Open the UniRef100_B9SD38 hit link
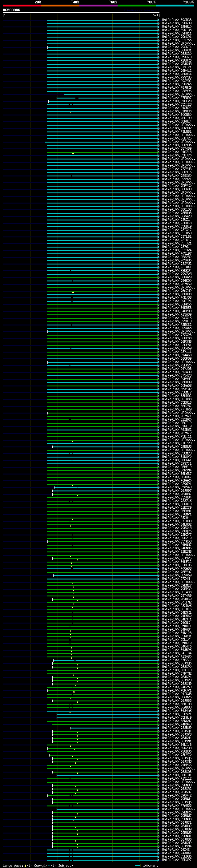Viewport: 197px width, 868px height. [176, 20]
